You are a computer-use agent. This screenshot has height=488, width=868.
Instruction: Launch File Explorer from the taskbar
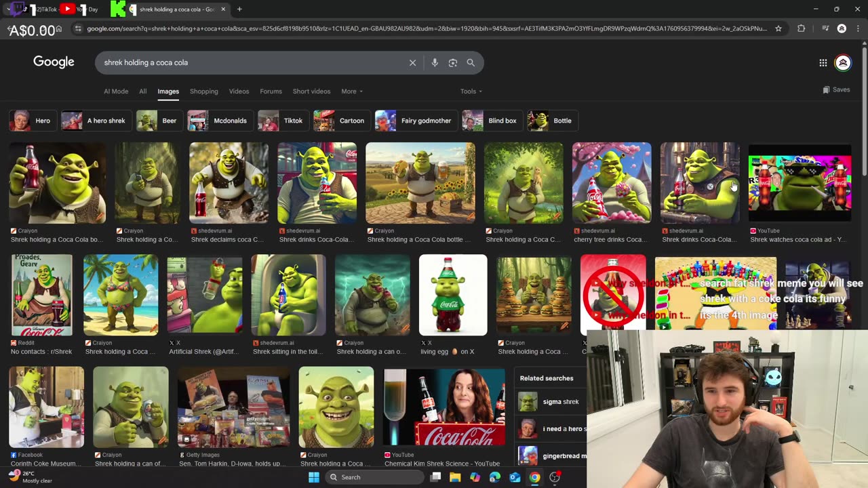coord(455,477)
